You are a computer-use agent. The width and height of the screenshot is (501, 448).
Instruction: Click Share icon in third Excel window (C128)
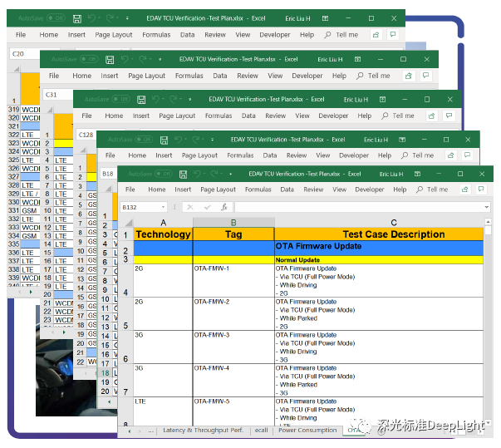click(x=432, y=116)
